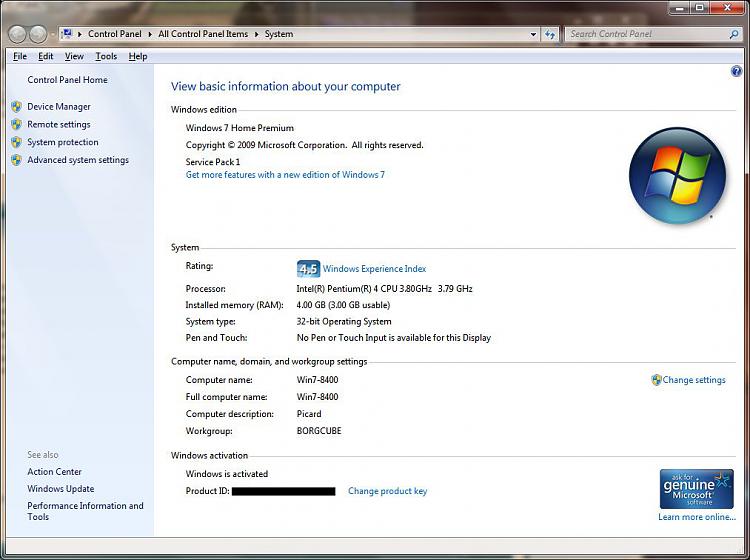Click Get more features with new edition link
This screenshot has height=560, width=750.
pyautogui.click(x=285, y=175)
